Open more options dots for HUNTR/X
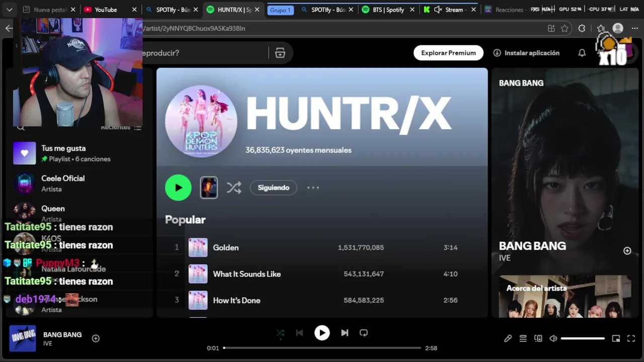The height and width of the screenshot is (362, 644). [313, 188]
